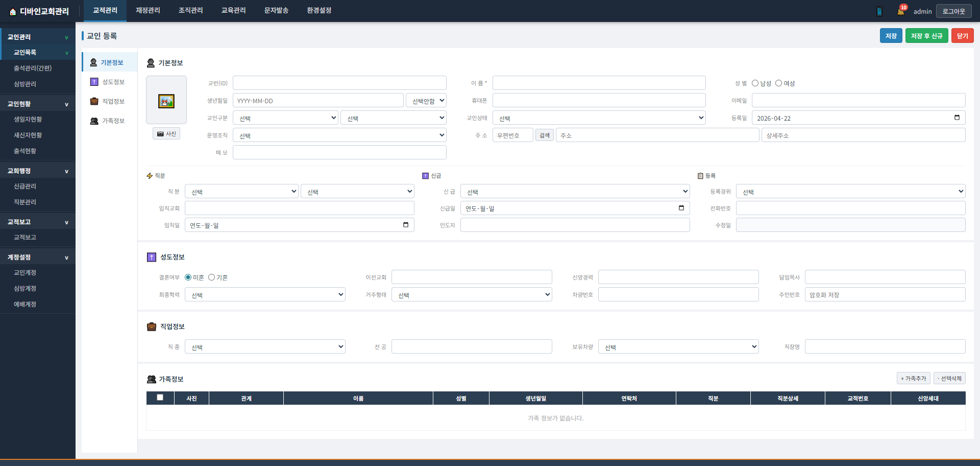Viewport: 980px width, 466px height.
Task: Tick the select-all checkbox in family table
Action: [x=160, y=398]
